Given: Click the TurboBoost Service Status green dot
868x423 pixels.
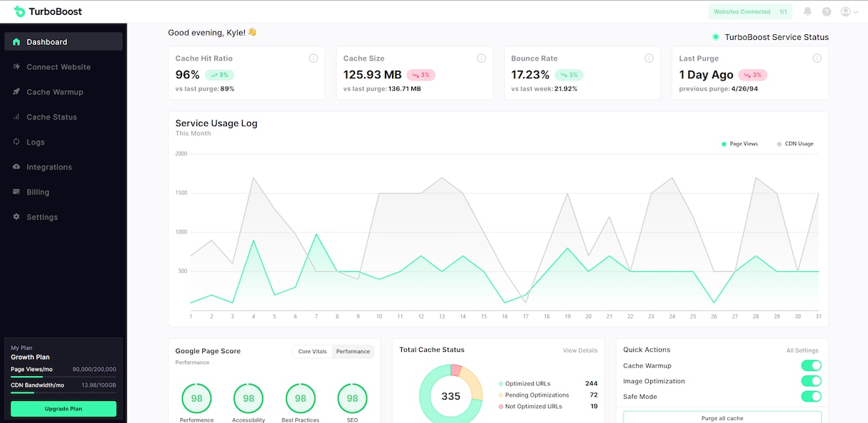Looking at the screenshot, I should click(x=716, y=37).
